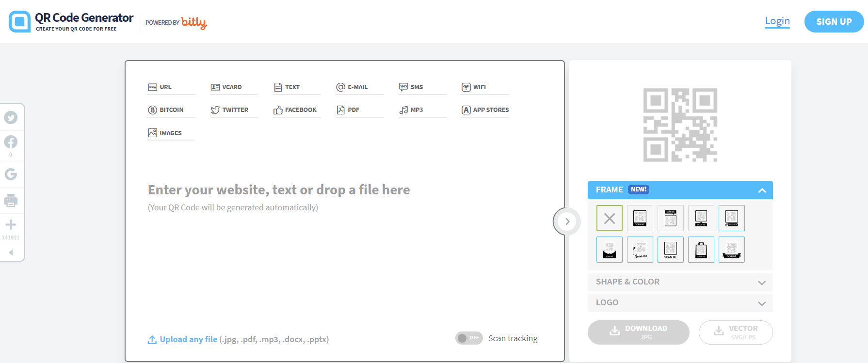This screenshot has height=363, width=868.
Task: Choose the shopping bag frame
Action: tap(701, 250)
